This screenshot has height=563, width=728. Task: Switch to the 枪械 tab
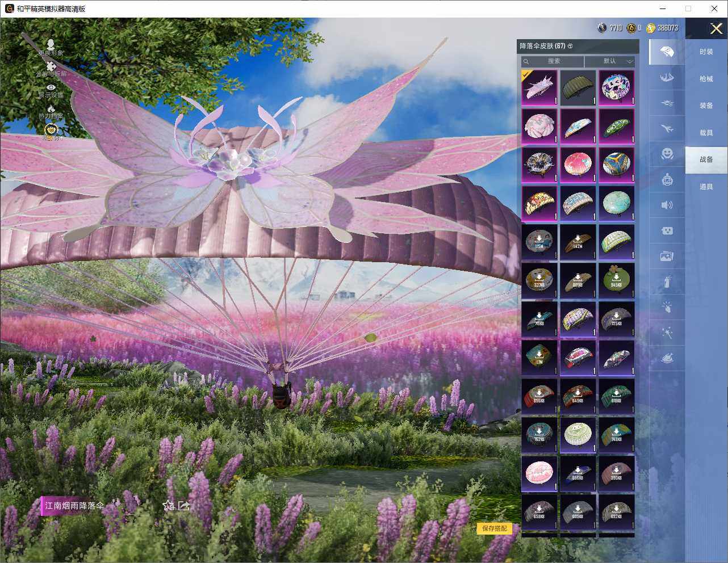pos(706,79)
